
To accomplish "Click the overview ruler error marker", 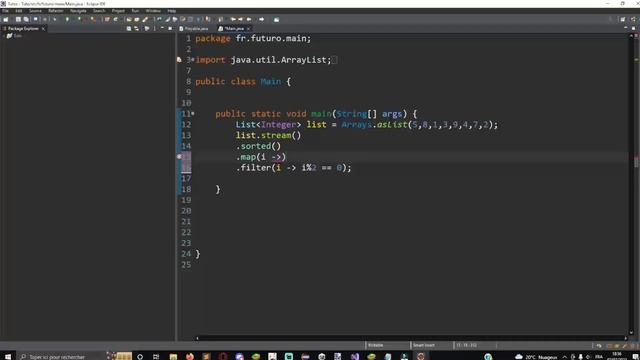I will click(637, 159).
